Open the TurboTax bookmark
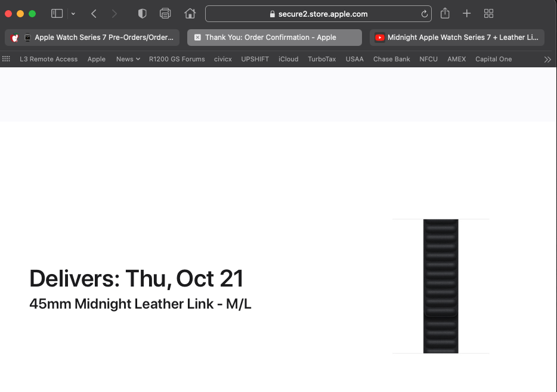The image size is (557, 392). [x=322, y=59]
